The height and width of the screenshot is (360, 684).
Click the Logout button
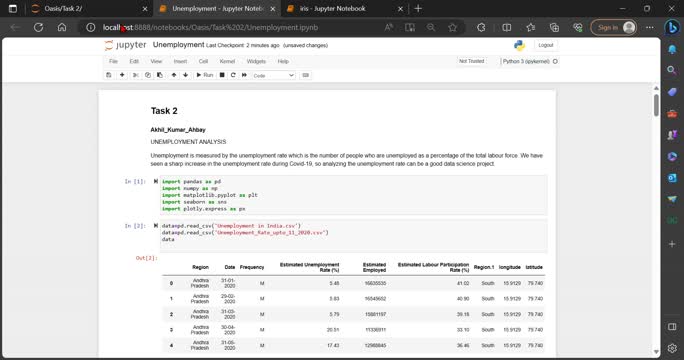click(x=546, y=45)
